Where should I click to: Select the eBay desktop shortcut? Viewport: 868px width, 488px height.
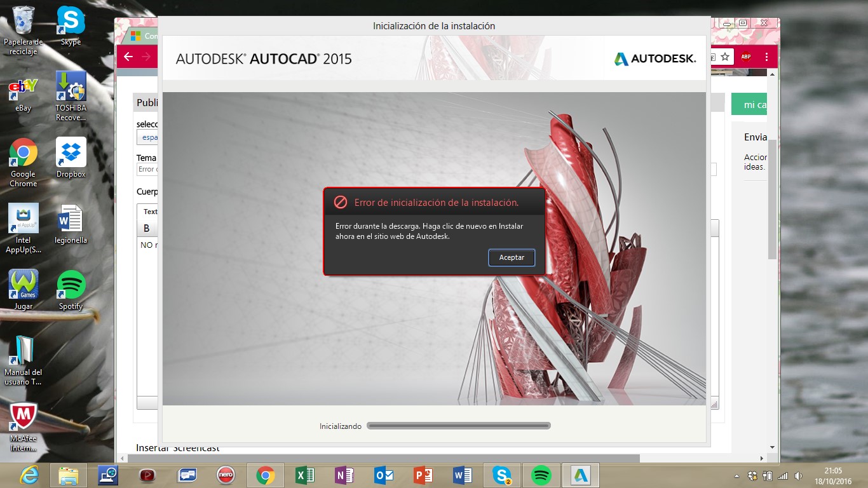pos(24,94)
